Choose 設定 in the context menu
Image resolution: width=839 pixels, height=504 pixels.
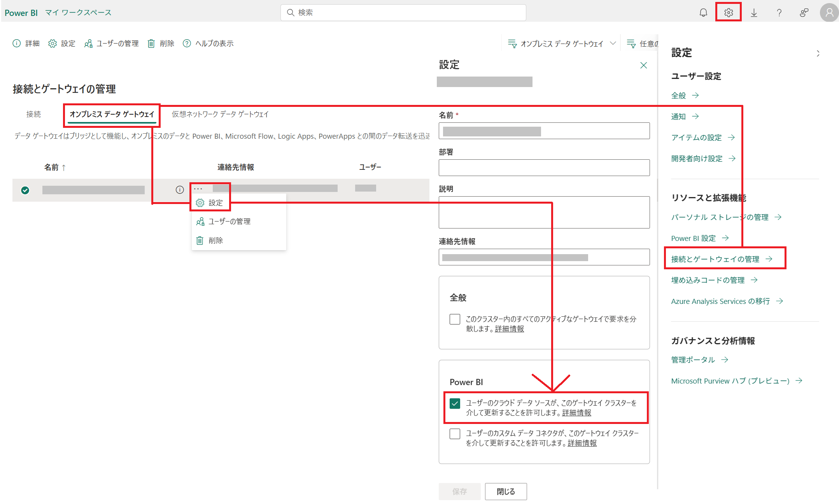coord(210,202)
